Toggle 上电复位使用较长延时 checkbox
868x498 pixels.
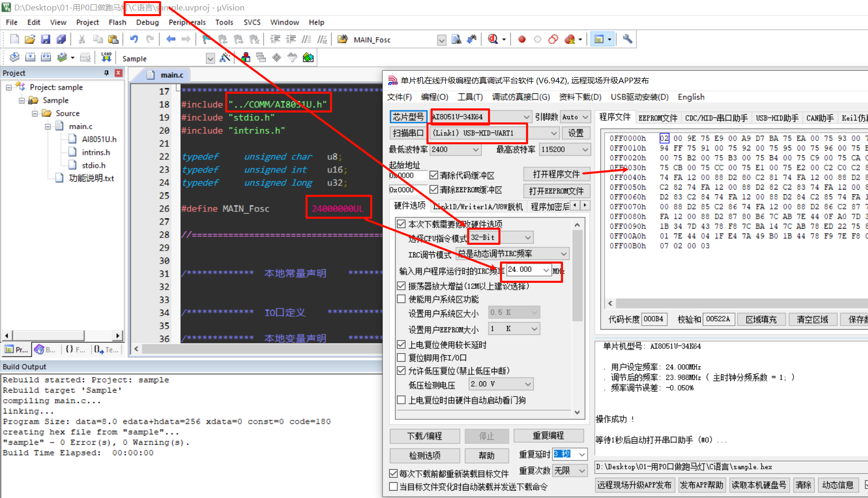click(x=401, y=344)
